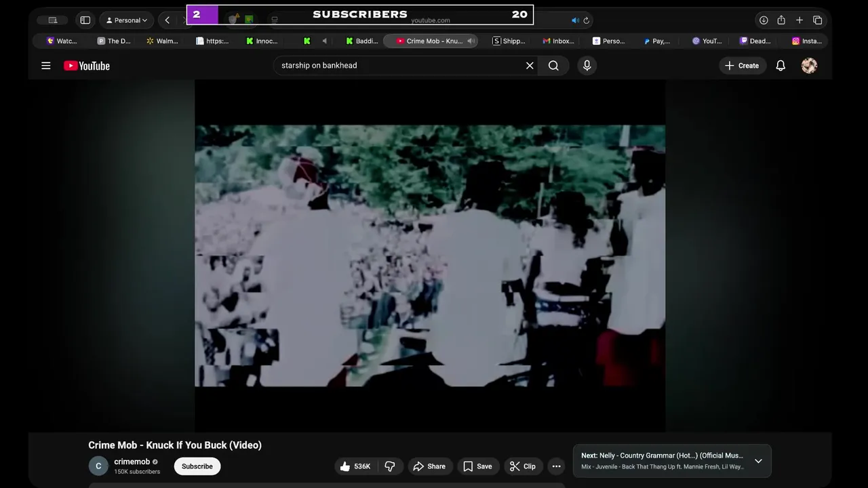Open more actions three-dot menu
This screenshot has height=488, width=868.
tap(556, 466)
